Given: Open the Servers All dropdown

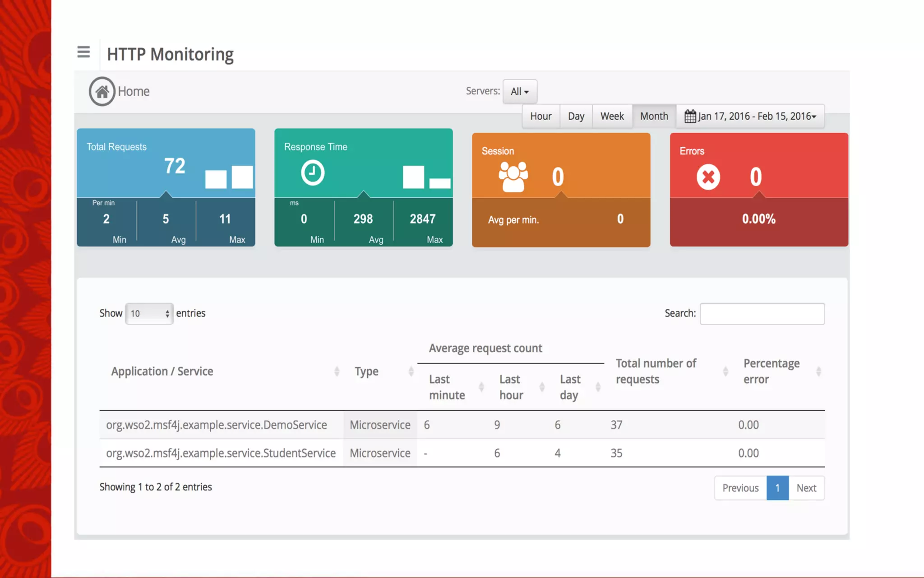Looking at the screenshot, I should (520, 92).
